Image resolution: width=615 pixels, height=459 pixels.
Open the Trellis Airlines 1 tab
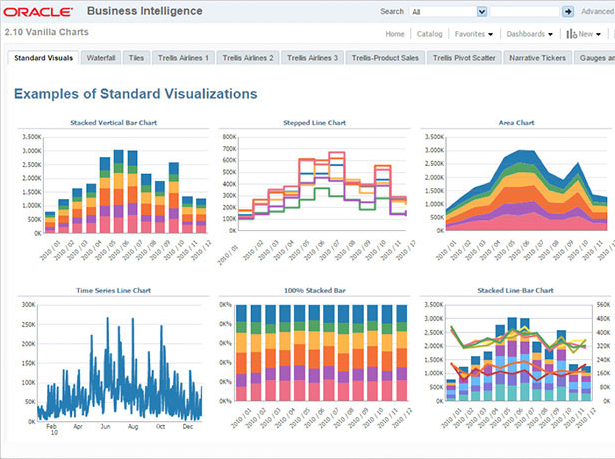point(183,58)
